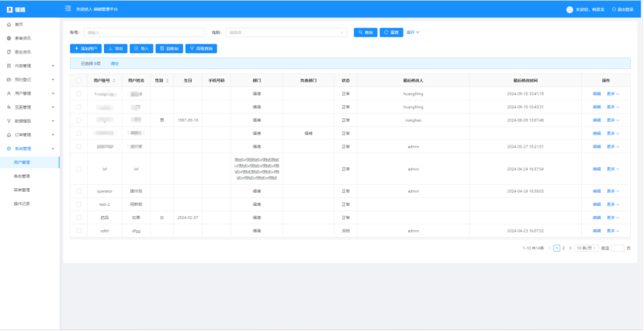Open the 10 条/页 page size dropdown
The height and width of the screenshot is (331, 644).
[586, 248]
